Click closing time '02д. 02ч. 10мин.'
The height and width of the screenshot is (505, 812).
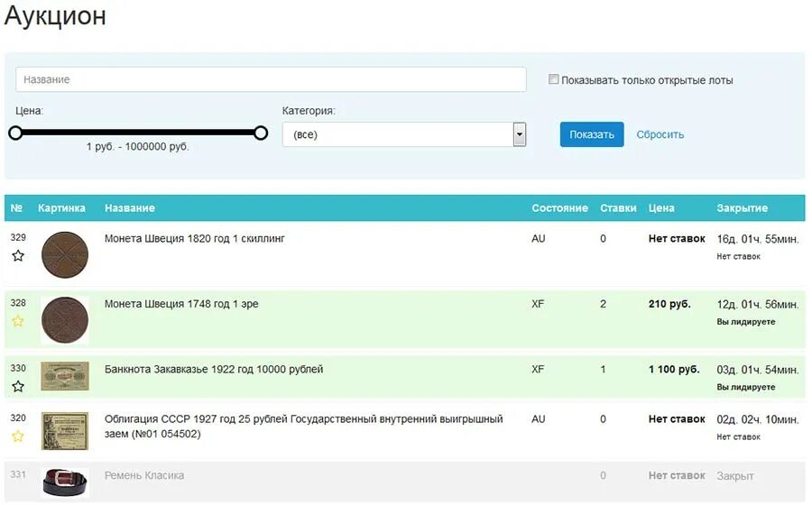758,419
